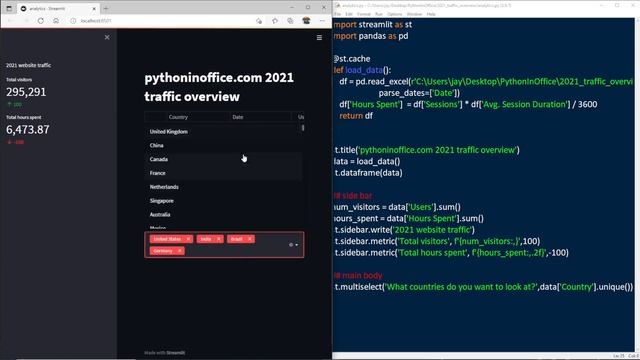
Task: Clear all selected countries in multiselect
Action: [x=291, y=245]
